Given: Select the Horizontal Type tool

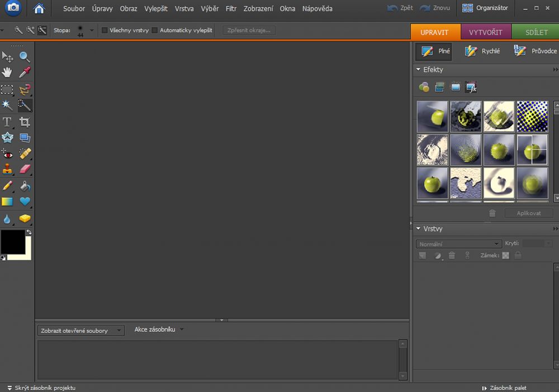Looking at the screenshot, I should (7, 122).
